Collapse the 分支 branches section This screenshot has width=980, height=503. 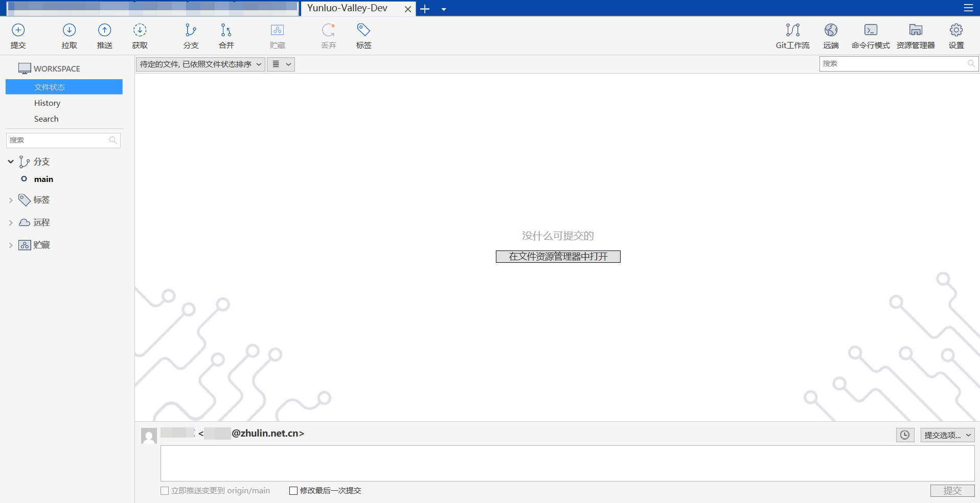point(11,162)
